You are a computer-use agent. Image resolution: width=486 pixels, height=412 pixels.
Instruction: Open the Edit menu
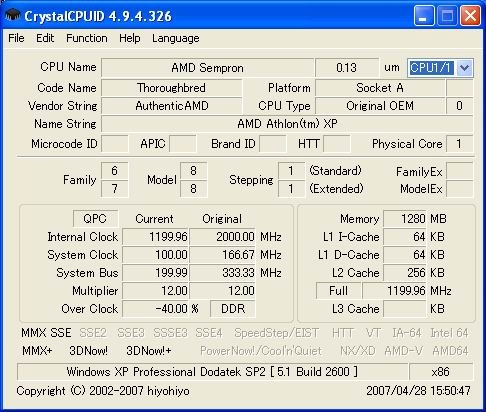(45, 38)
